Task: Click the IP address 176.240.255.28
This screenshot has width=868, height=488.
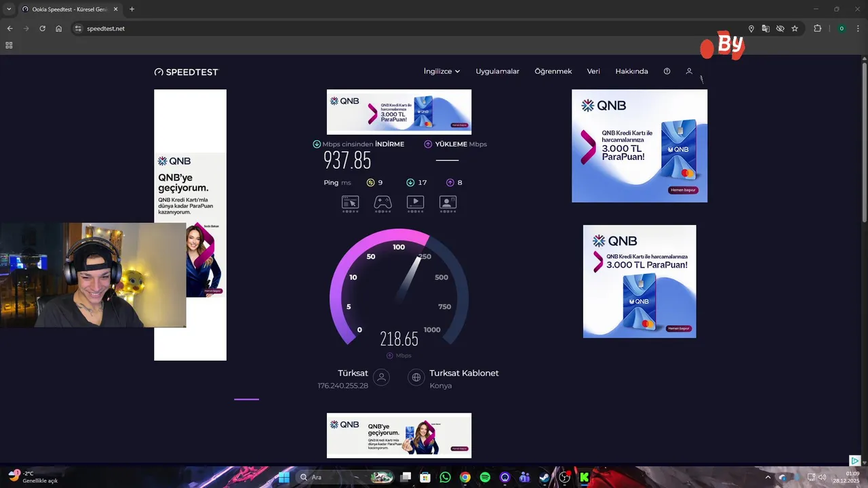Action: [x=342, y=386]
